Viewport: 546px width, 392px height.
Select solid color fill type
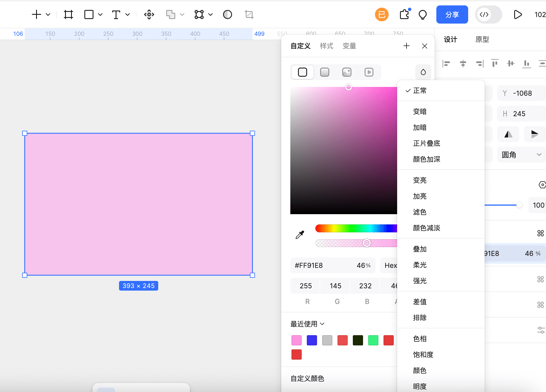pos(303,72)
